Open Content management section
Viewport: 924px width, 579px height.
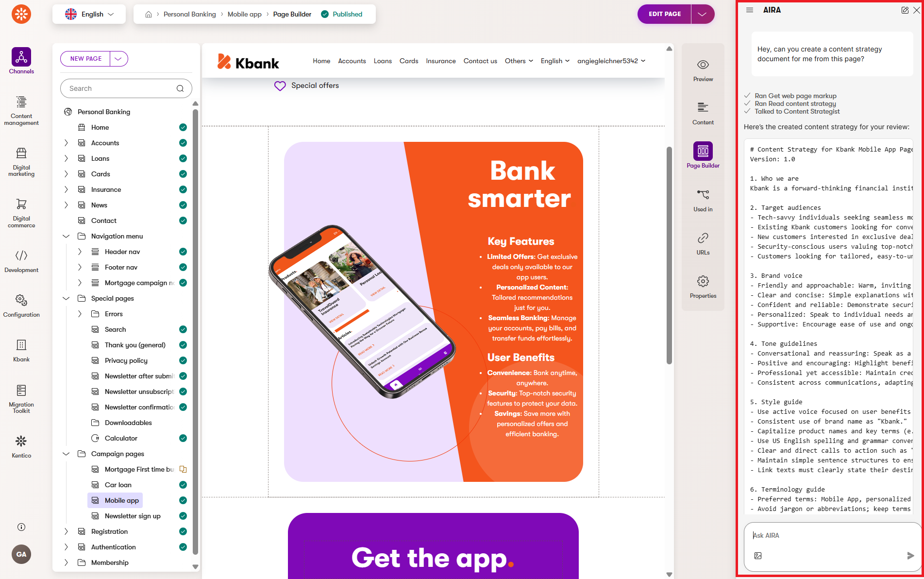pyautogui.click(x=21, y=110)
